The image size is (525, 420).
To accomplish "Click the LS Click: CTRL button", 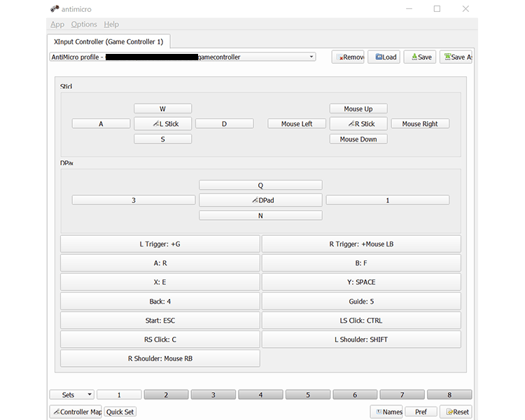I will click(x=361, y=320).
